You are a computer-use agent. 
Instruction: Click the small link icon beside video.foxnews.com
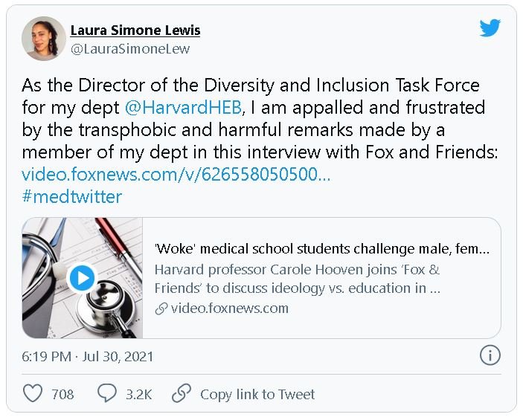tap(161, 308)
